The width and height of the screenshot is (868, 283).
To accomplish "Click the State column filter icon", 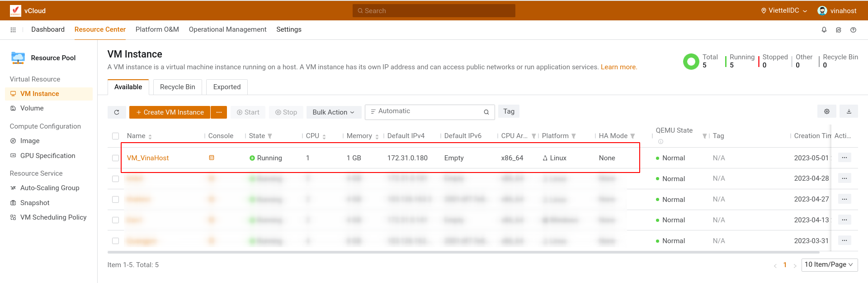I will tap(270, 136).
